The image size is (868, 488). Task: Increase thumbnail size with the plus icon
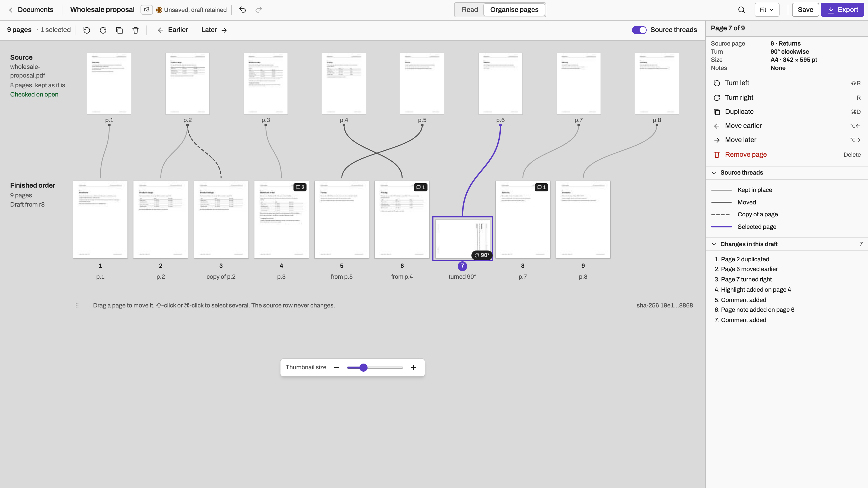click(413, 367)
